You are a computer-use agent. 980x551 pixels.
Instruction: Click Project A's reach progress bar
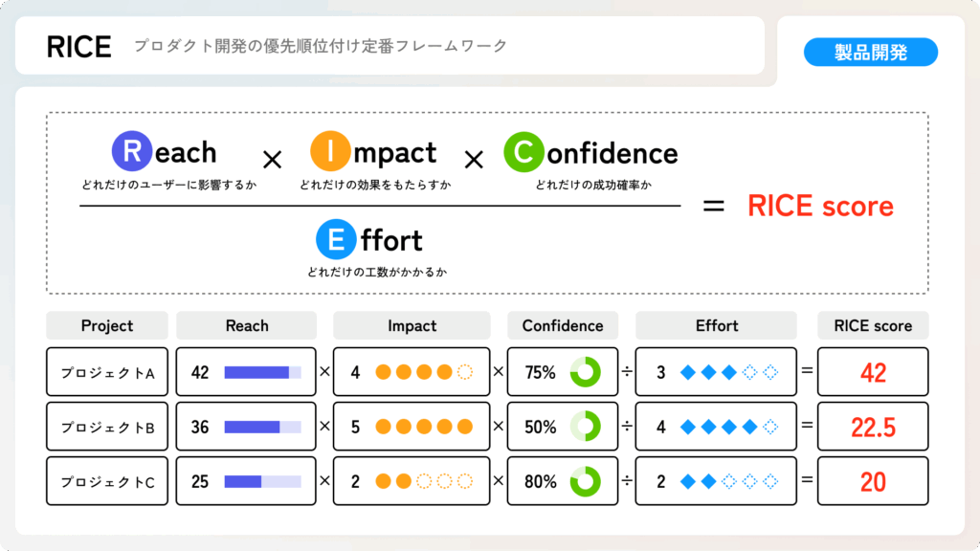[262, 372]
